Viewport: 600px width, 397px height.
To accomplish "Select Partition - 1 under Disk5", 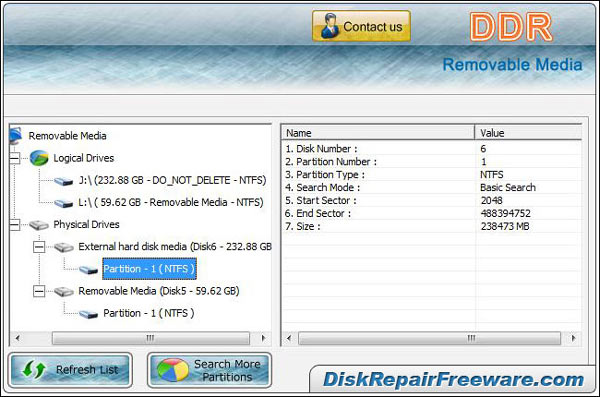I will tap(148, 314).
